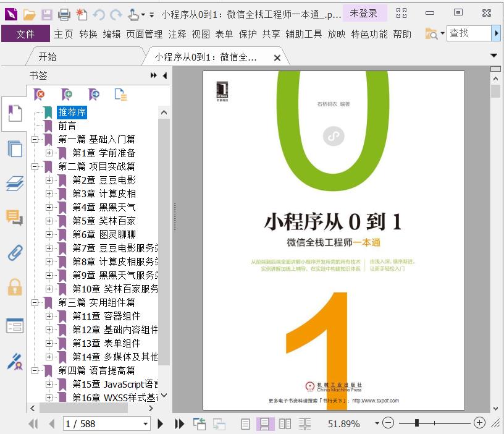Select the hand touch mode icon
Image resolution: width=504 pixels, height=434 pixels.
click(x=133, y=14)
